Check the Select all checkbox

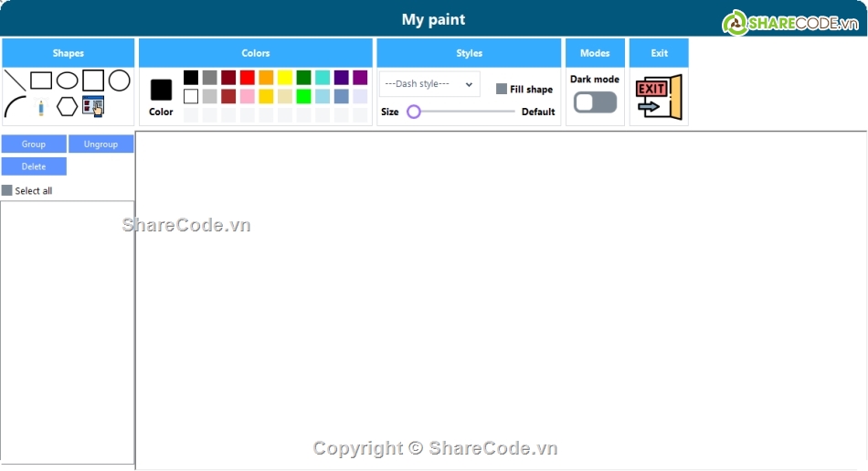7,190
